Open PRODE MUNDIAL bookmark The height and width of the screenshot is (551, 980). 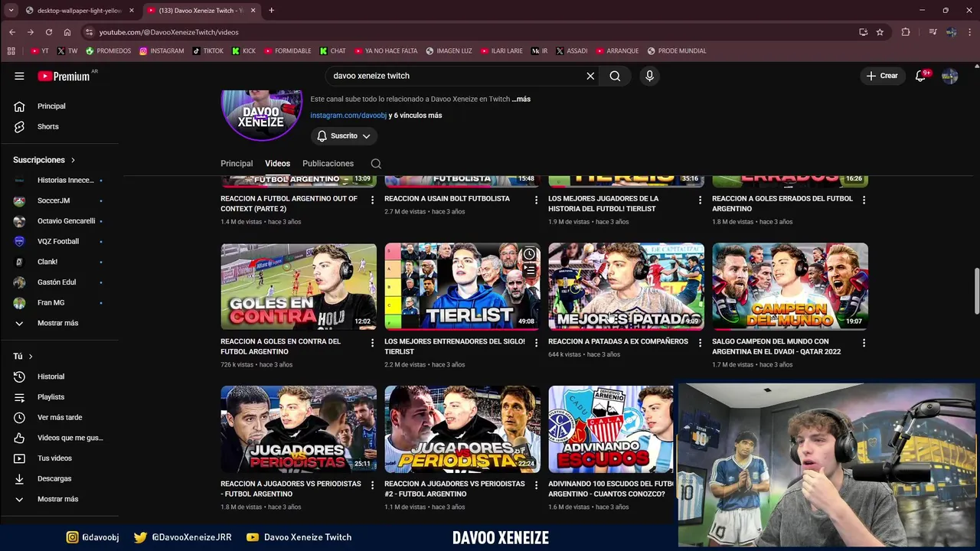(x=677, y=51)
